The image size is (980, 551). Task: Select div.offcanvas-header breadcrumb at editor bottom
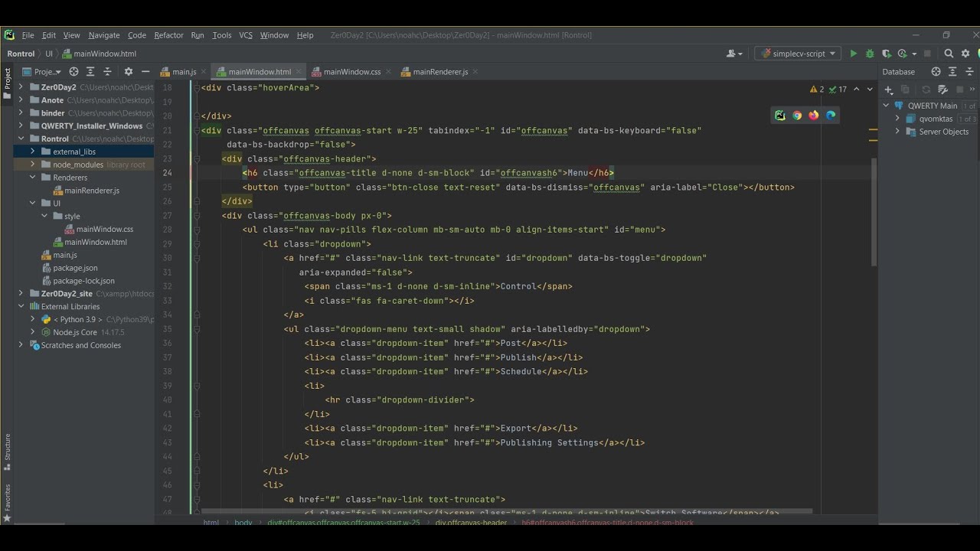[x=471, y=523]
